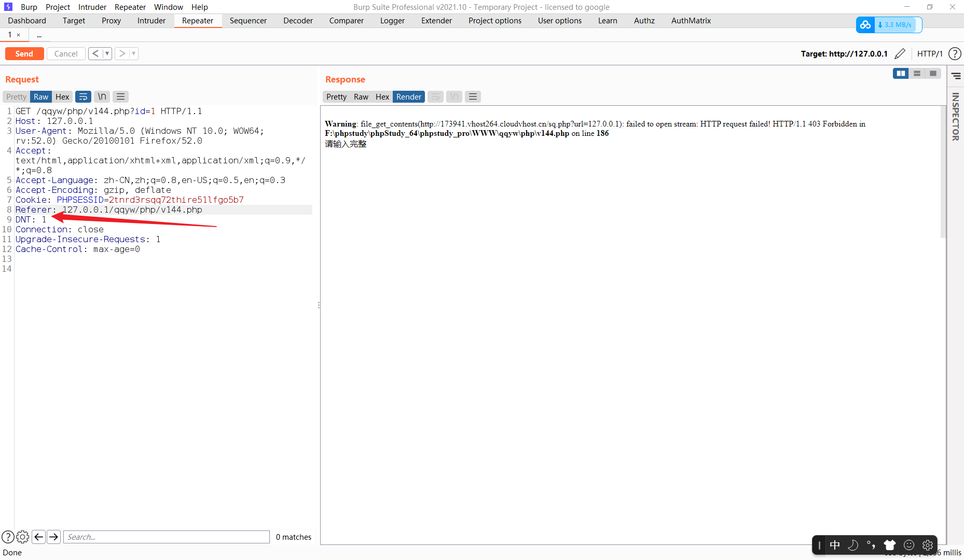Open Repeater help question mark icon

point(955,53)
